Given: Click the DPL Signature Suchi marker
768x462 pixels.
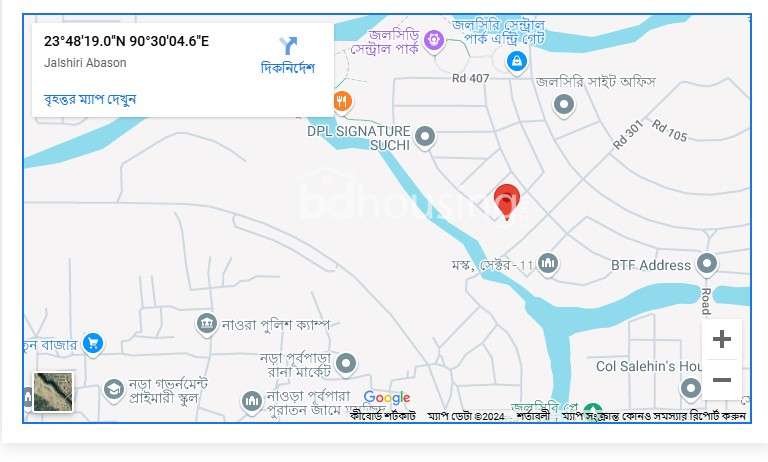Looking at the screenshot, I should tap(425, 137).
